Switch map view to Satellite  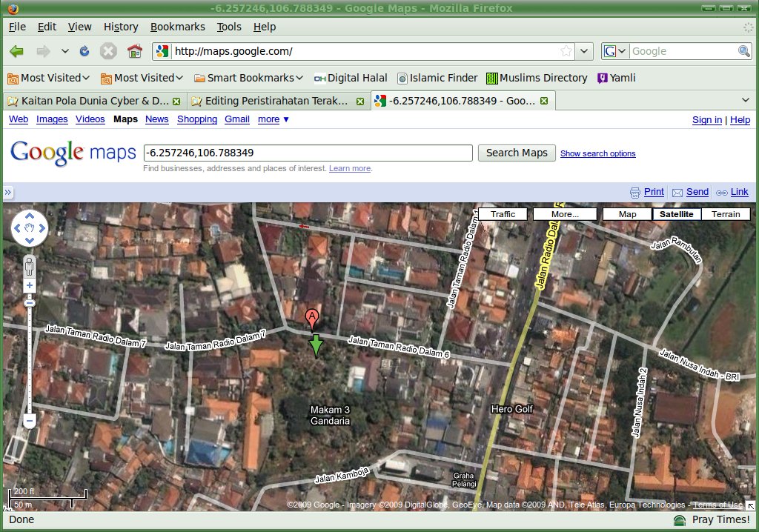click(676, 214)
